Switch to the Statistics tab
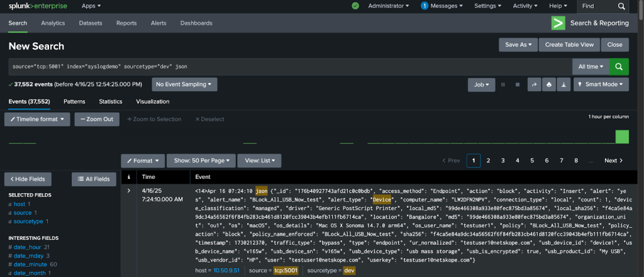 click(x=111, y=101)
